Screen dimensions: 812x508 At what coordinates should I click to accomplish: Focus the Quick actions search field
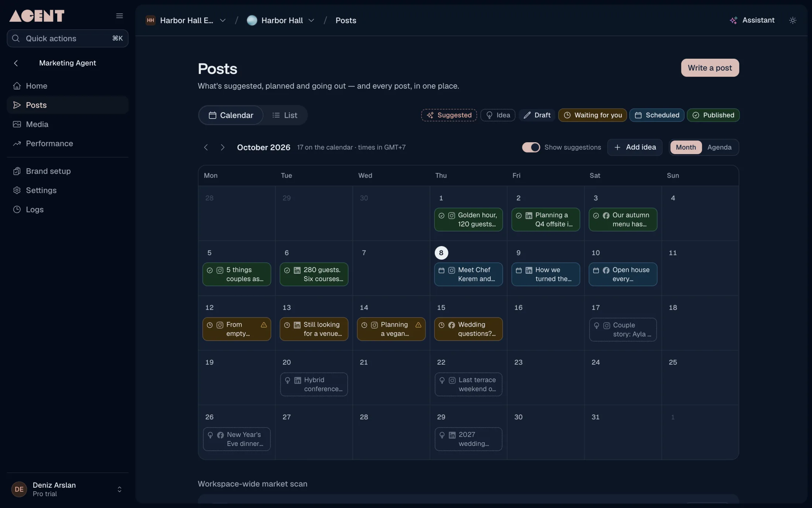tap(68, 38)
